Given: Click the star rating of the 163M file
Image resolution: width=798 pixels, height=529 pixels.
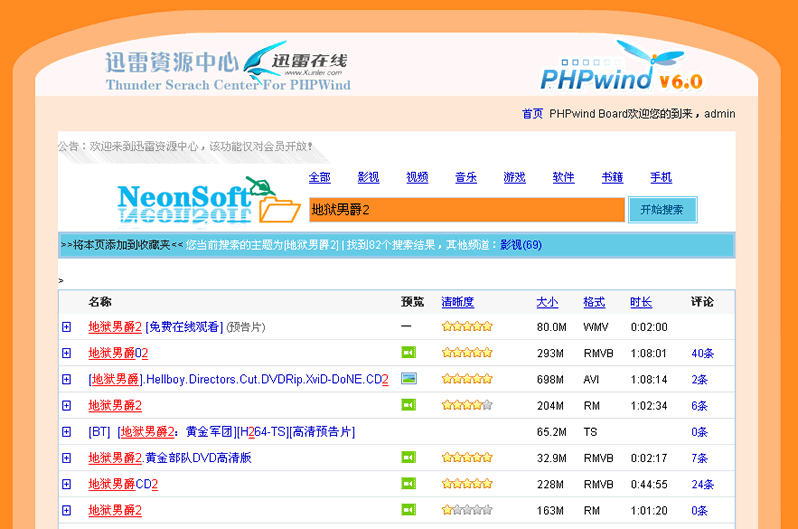Looking at the screenshot, I should click(467, 510).
